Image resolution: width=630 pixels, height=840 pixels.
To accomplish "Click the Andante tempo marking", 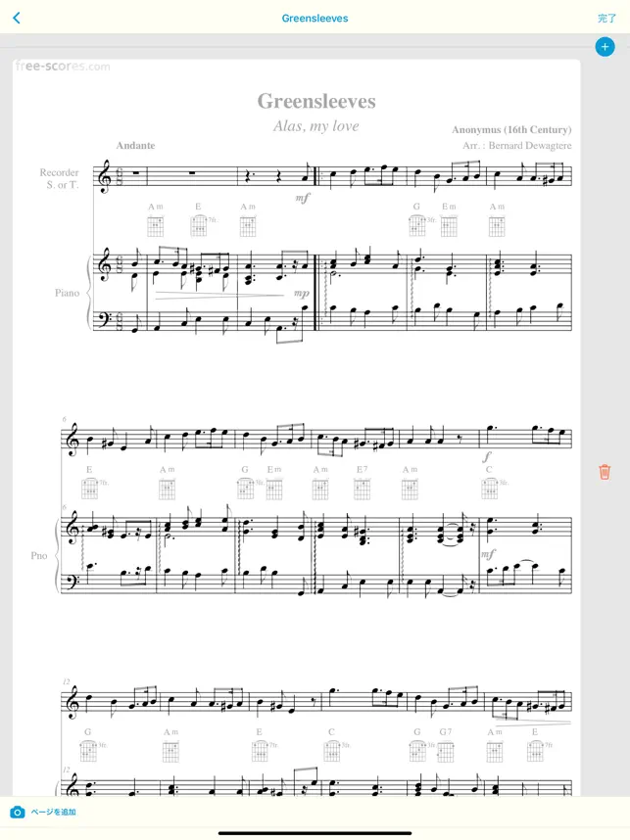I will click(x=135, y=146).
